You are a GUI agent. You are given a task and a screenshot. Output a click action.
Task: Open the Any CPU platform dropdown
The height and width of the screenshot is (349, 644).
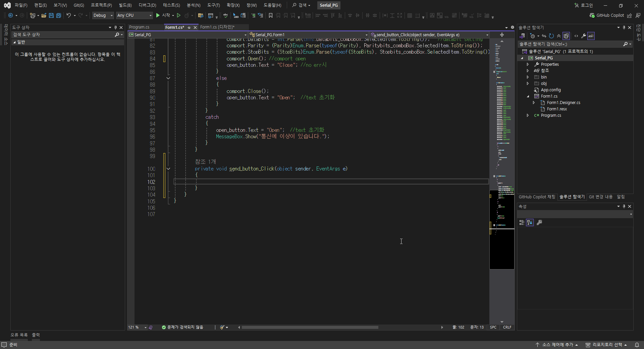(x=134, y=15)
